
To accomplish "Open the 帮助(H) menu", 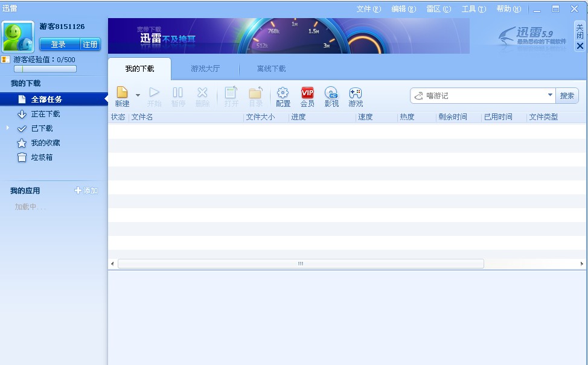I will [x=509, y=9].
